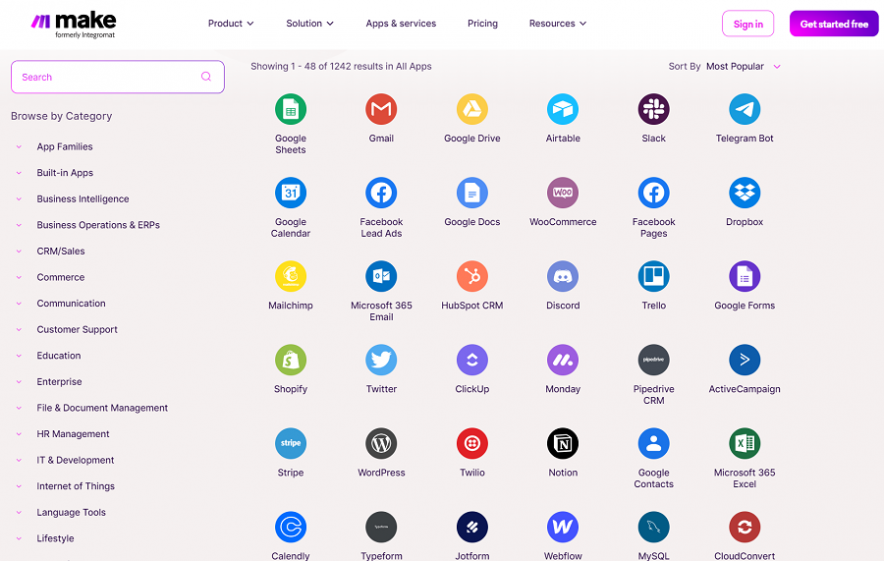
Task: Select the Customer Support category
Action: [x=77, y=329]
